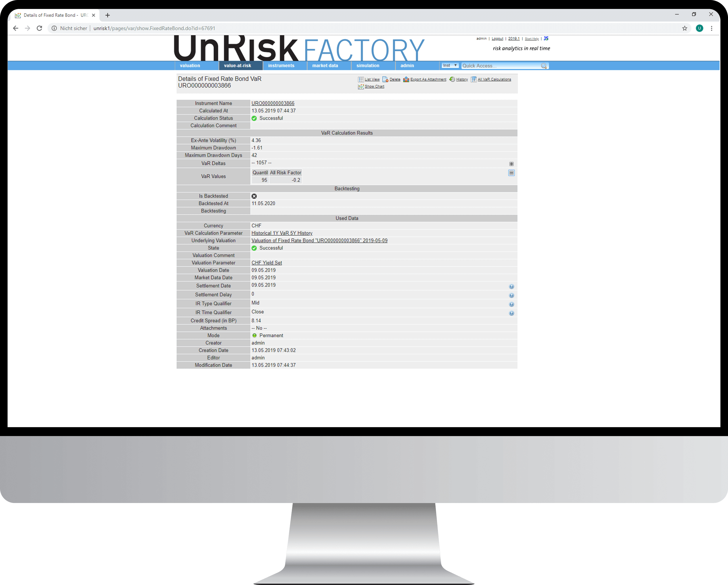
Task: Click the URO000000003866 instrument name link
Action: pos(273,103)
